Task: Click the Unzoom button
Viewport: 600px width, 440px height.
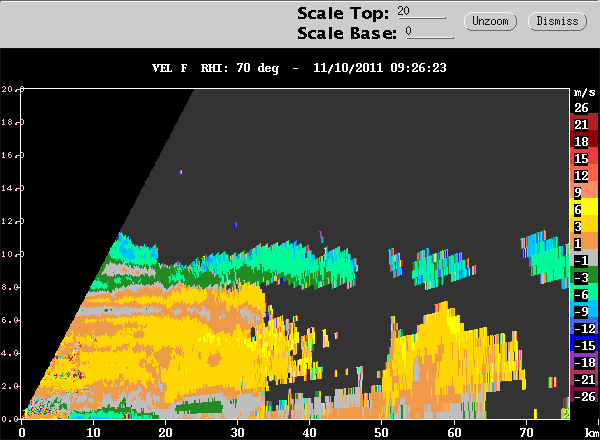Action: [489, 21]
